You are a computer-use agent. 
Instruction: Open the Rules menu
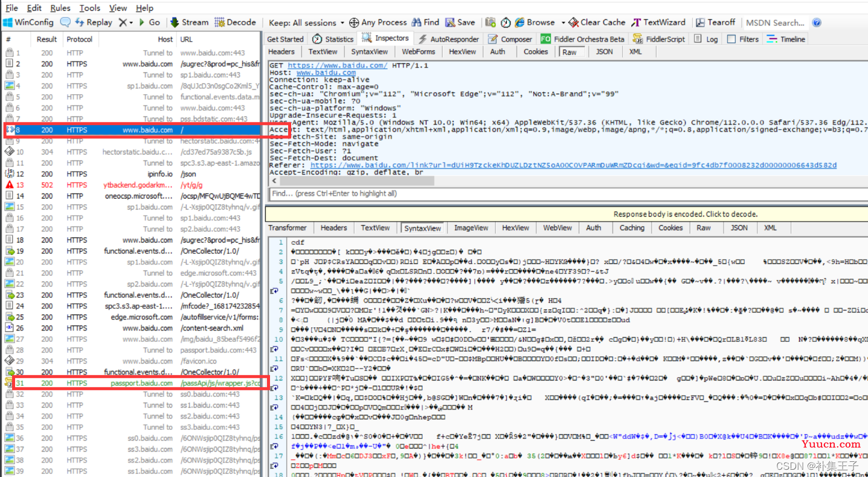[x=60, y=8]
